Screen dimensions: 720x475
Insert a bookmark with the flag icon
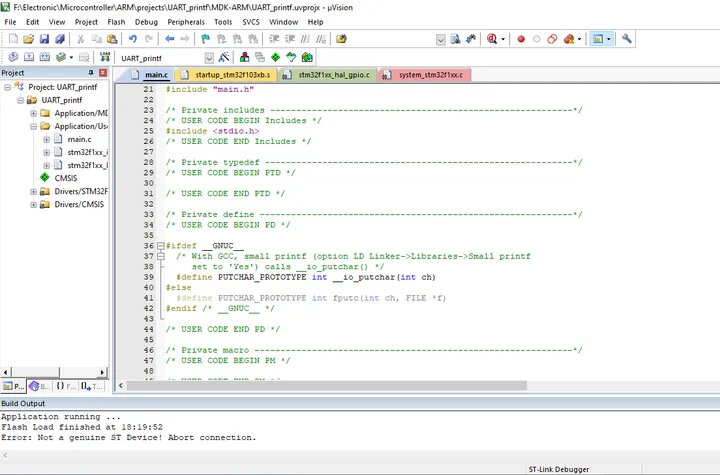tap(205, 39)
